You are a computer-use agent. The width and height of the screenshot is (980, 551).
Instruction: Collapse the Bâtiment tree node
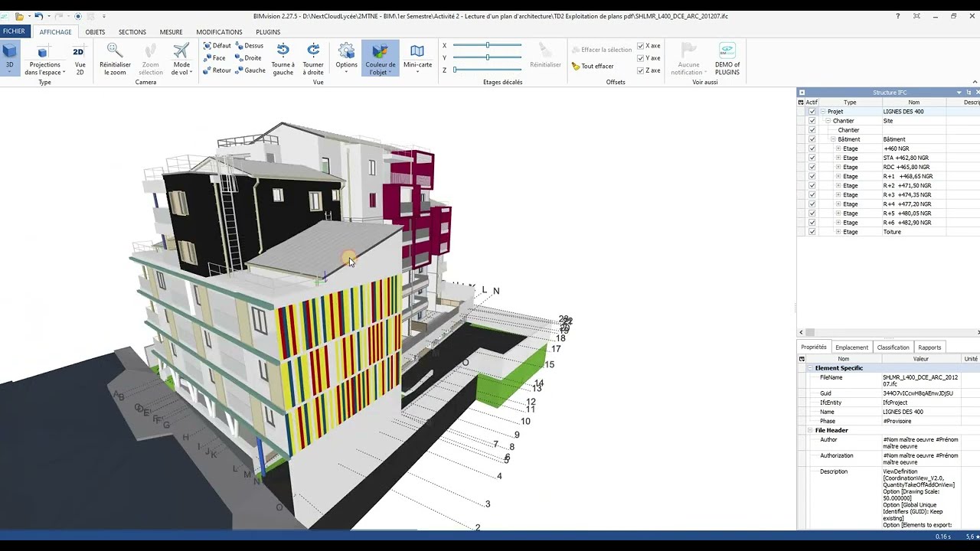(833, 139)
